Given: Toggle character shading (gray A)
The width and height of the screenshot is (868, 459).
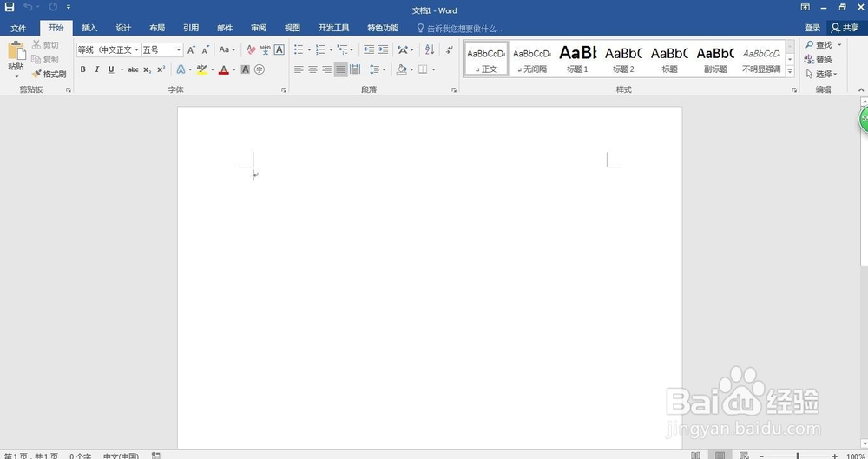Looking at the screenshot, I should [246, 69].
